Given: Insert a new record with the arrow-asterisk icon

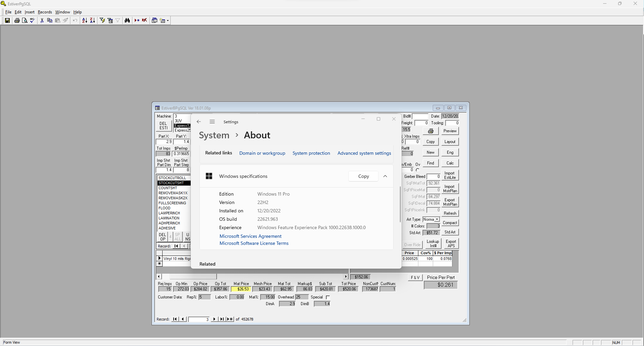Looking at the screenshot, I should [x=137, y=20].
